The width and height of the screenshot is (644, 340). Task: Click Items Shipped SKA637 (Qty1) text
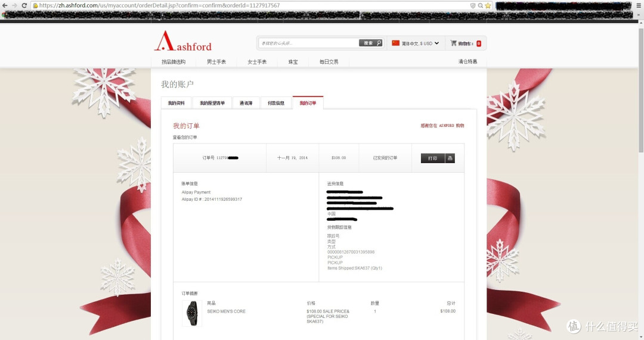pos(354,268)
